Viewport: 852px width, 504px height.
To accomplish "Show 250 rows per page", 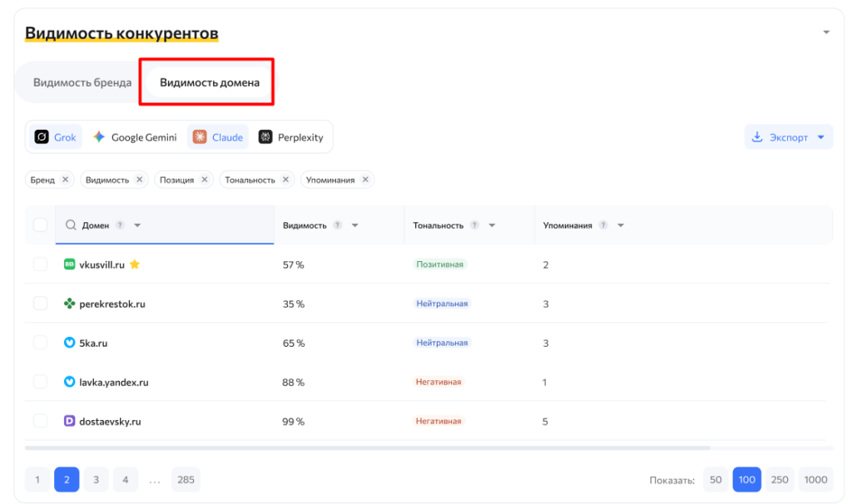I will (780, 480).
